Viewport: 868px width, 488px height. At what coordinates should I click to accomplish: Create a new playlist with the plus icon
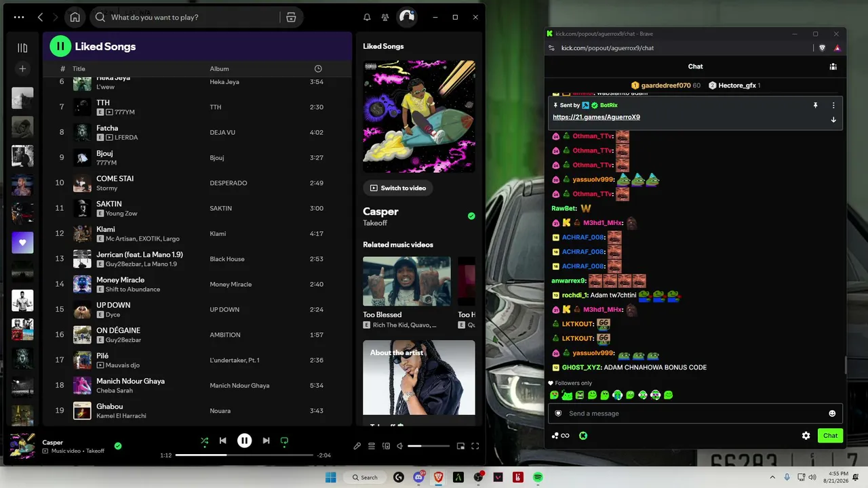(22, 68)
